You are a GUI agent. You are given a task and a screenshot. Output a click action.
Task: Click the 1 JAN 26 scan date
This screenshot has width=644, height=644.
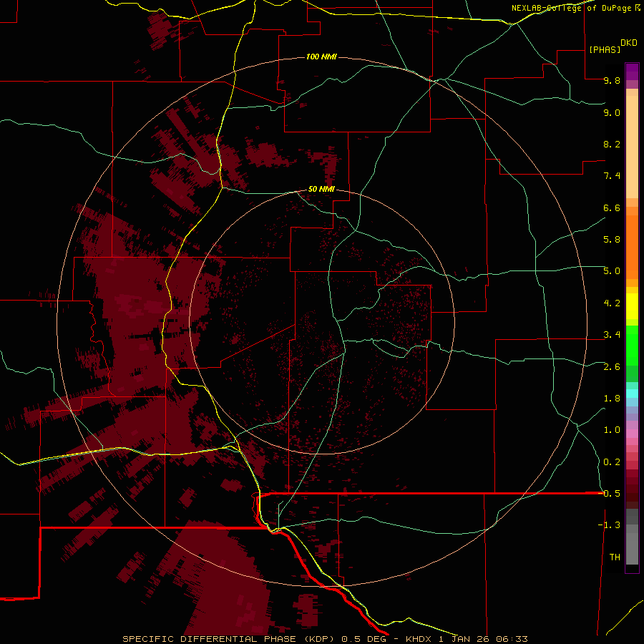465,639
